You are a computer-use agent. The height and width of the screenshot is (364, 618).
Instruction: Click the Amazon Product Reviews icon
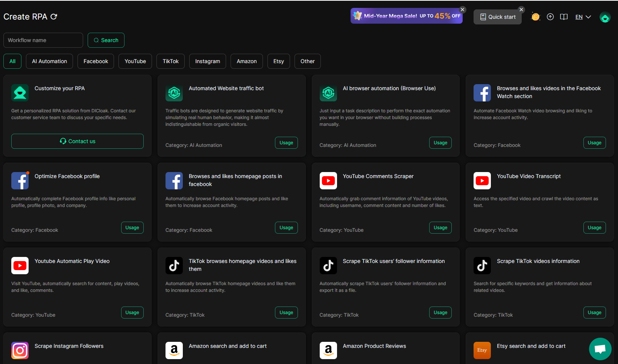click(x=328, y=350)
